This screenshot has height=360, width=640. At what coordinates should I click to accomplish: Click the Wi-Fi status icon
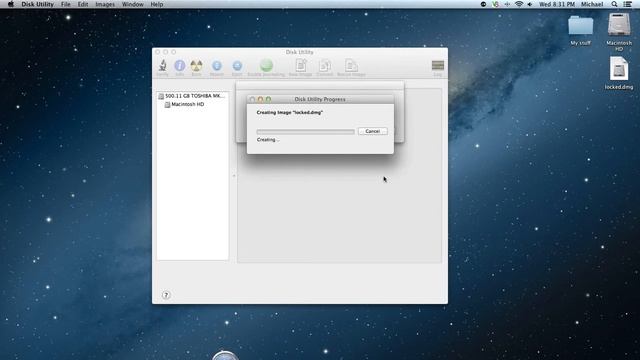[519, 4]
